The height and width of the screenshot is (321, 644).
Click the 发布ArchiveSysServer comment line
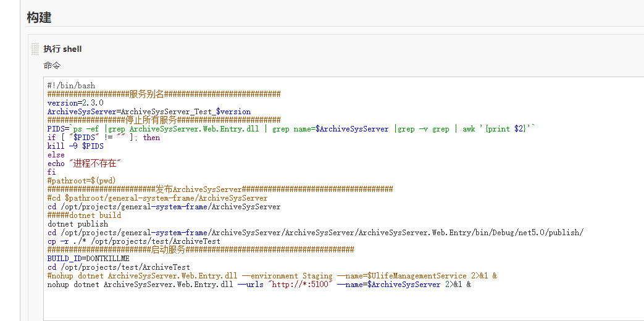pos(220,190)
